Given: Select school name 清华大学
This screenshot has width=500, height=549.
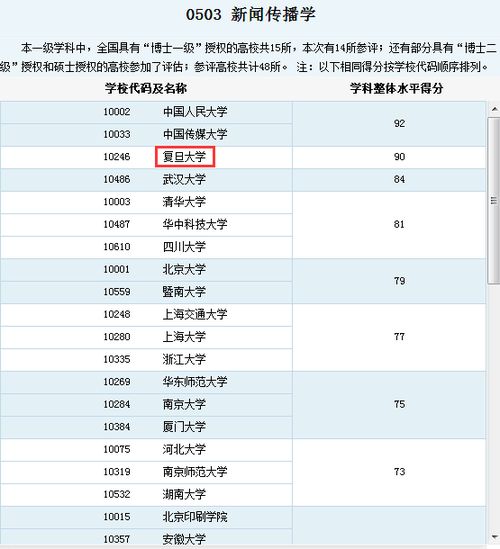Looking at the screenshot, I should pos(184,202).
